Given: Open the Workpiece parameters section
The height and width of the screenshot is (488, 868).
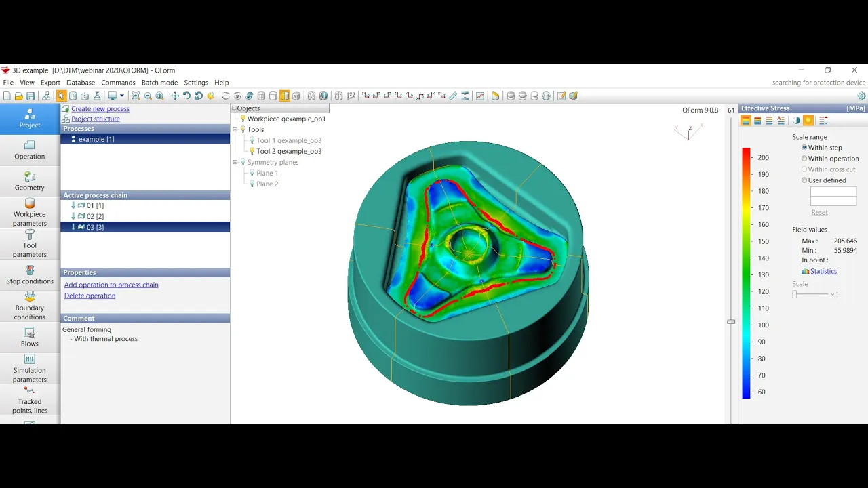Looking at the screenshot, I should 30,213.
